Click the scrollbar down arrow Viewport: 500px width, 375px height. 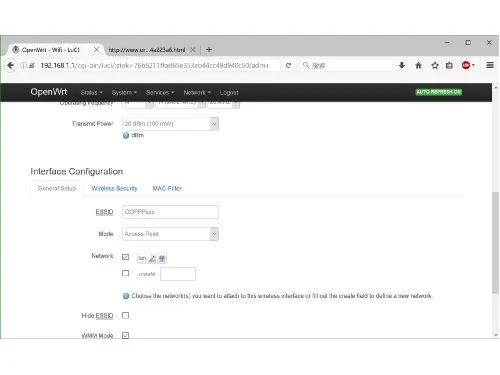coord(495,335)
